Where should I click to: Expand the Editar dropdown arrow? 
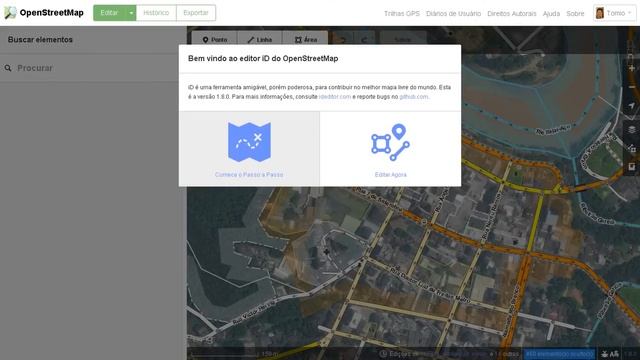131,13
